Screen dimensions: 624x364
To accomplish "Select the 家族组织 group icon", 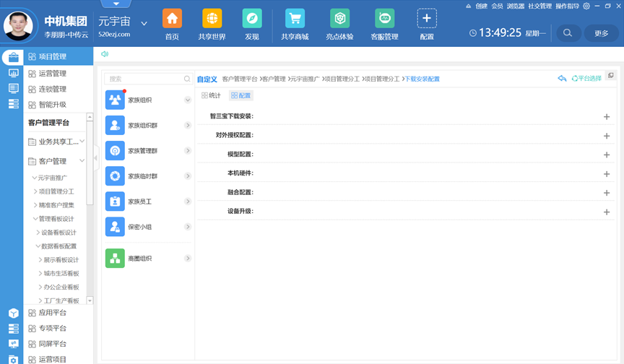I will point(115,100).
